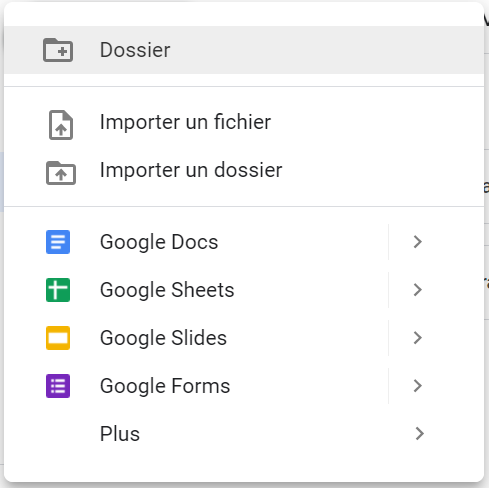Viewport: 489px width, 488px height.
Task: Click the green Google Sheets icon
Action: click(58, 290)
